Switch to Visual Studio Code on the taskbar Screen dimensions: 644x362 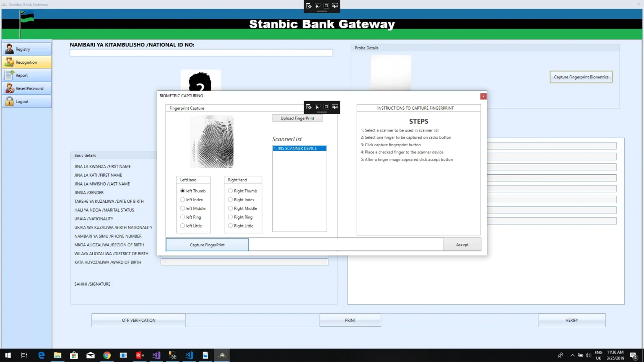(189, 355)
